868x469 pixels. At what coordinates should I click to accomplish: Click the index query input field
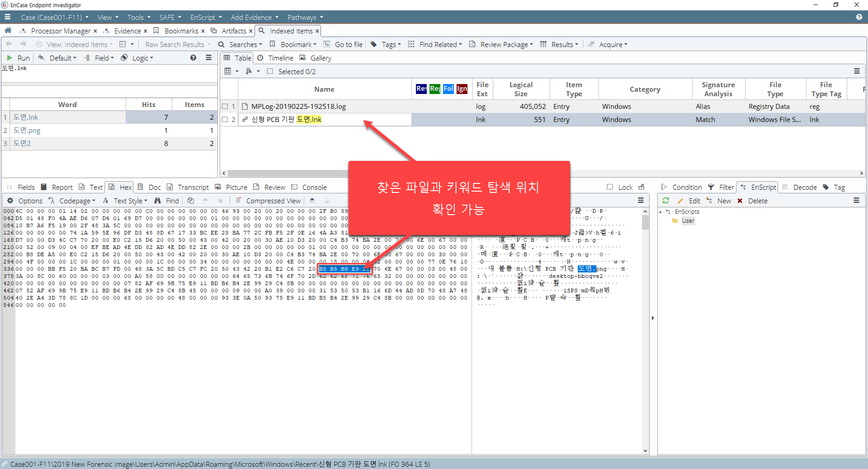tap(109, 74)
